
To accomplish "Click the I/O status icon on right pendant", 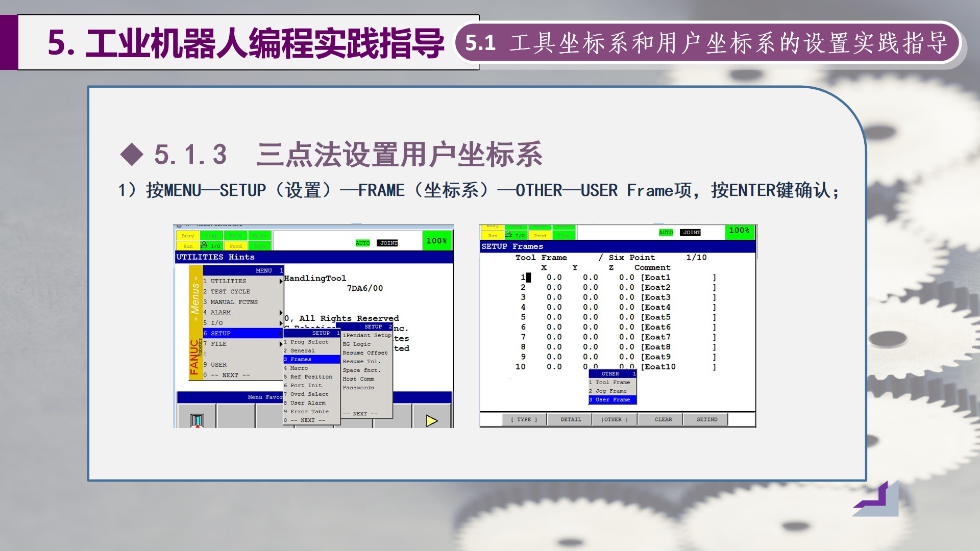I will click(x=514, y=235).
